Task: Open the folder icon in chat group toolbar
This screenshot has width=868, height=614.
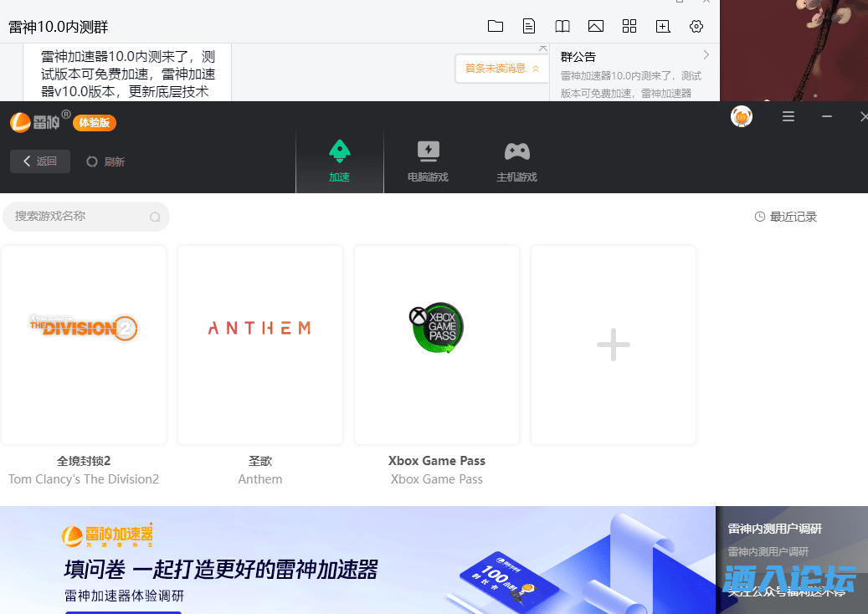Action: (496, 26)
